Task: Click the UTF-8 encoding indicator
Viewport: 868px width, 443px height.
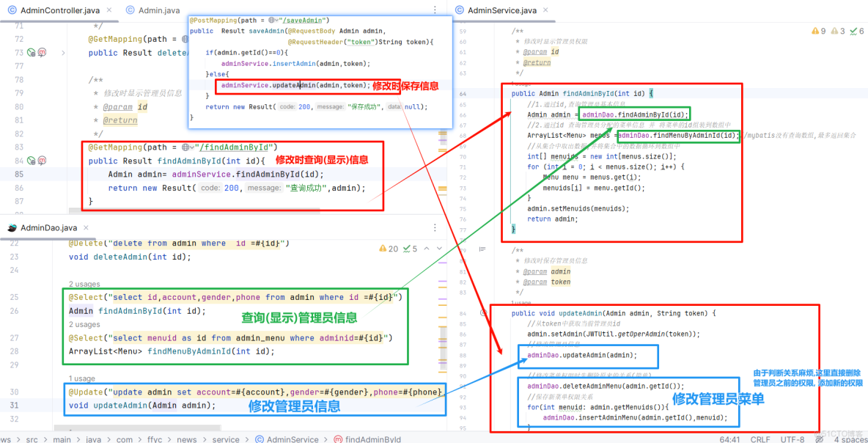Action: click(791, 439)
